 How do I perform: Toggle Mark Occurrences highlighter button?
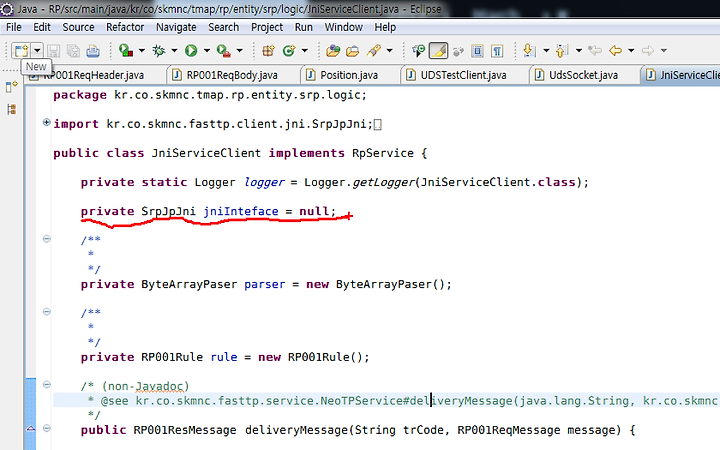[438, 51]
